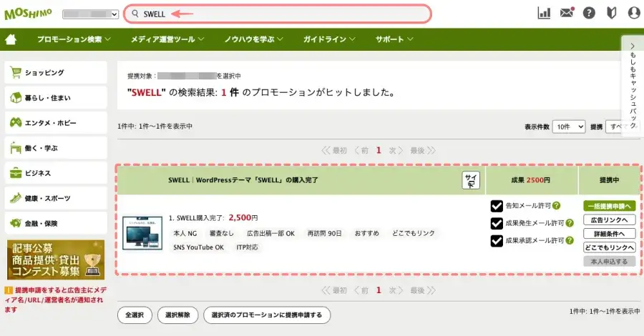Open help for 成果承認メール許可
The image size is (644, 336).
[x=570, y=240]
